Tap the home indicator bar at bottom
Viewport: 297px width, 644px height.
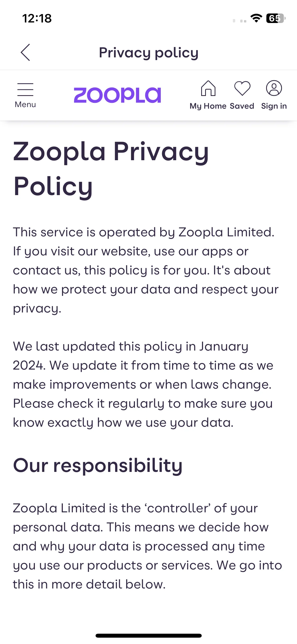[x=149, y=636]
